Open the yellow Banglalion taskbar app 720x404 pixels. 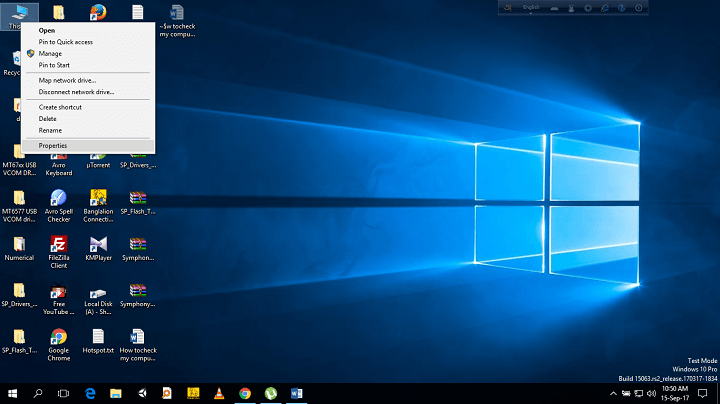click(x=193, y=393)
